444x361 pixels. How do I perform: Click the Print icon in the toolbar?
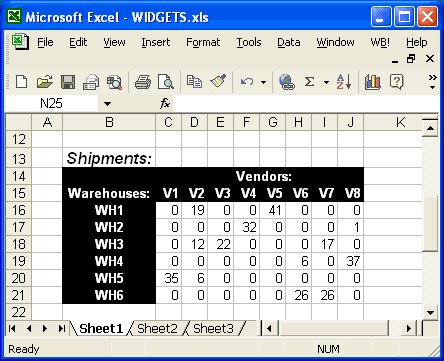(143, 82)
